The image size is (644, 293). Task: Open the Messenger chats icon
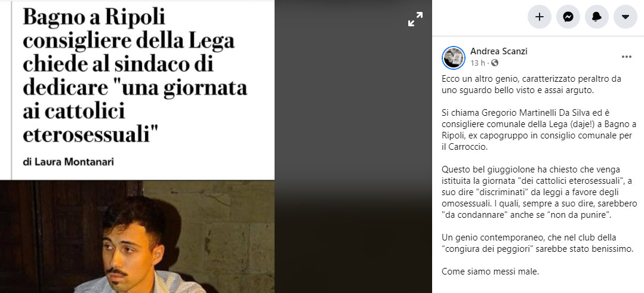[x=568, y=17]
